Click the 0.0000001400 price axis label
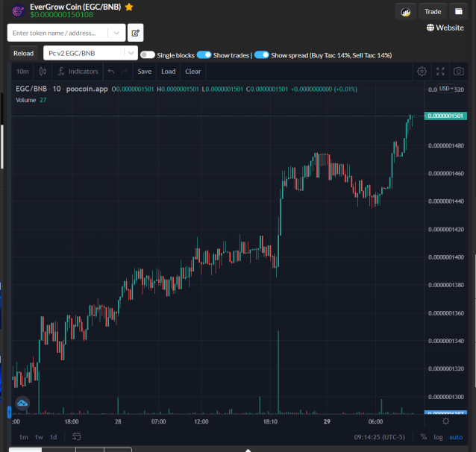Screen dimensions: 476x452 click(445, 257)
